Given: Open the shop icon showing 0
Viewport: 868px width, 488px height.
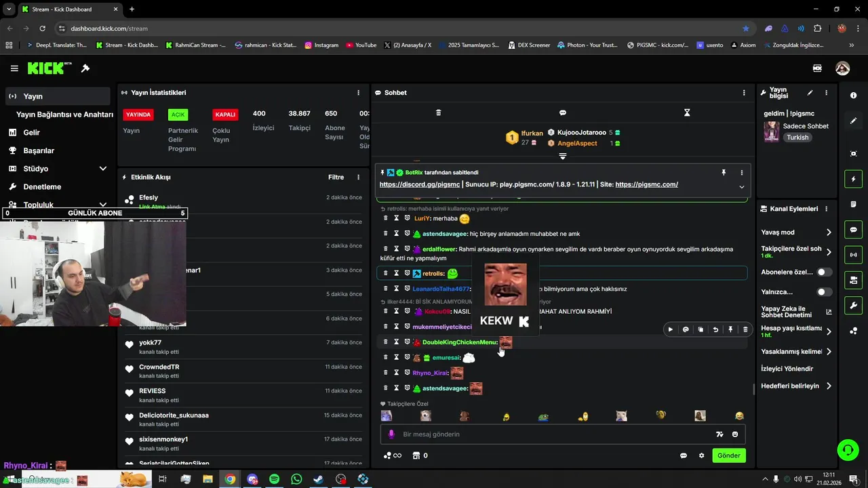Looking at the screenshot, I should click(420, 455).
